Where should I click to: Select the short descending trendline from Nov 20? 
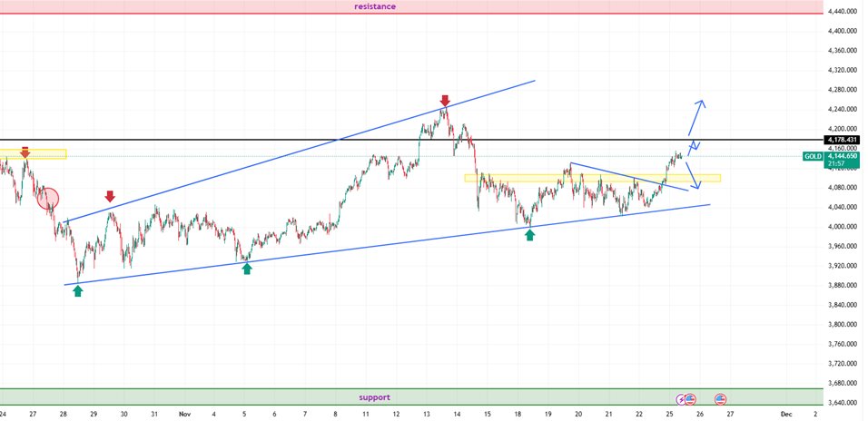pos(629,177)
